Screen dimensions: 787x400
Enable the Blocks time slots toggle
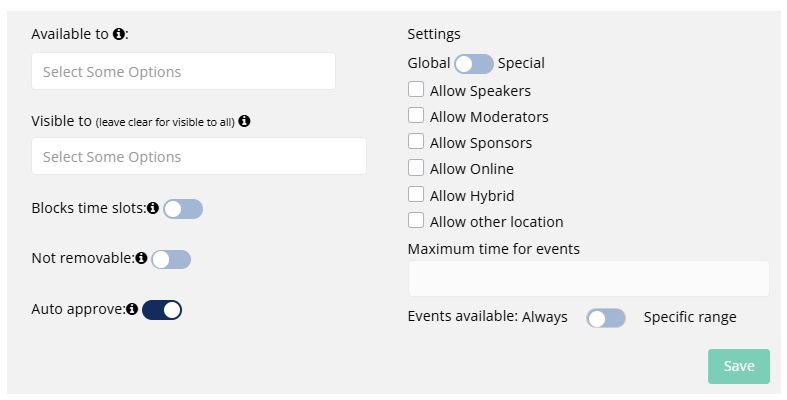tap(183, 208)
